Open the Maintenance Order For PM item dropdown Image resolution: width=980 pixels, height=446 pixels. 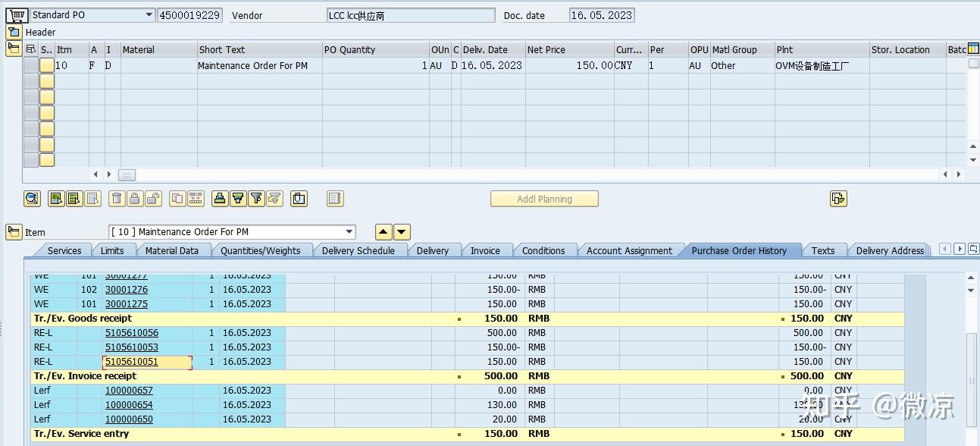(347, 232)
